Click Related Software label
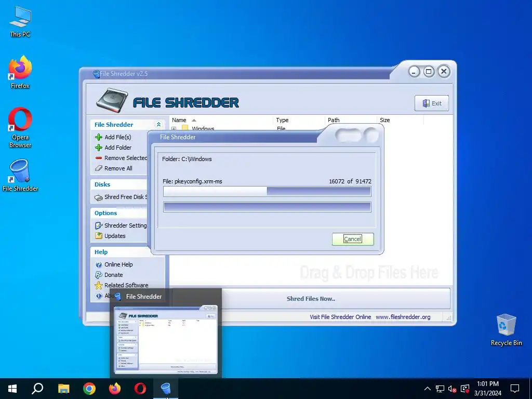532x399 pixels. [126, 285]
